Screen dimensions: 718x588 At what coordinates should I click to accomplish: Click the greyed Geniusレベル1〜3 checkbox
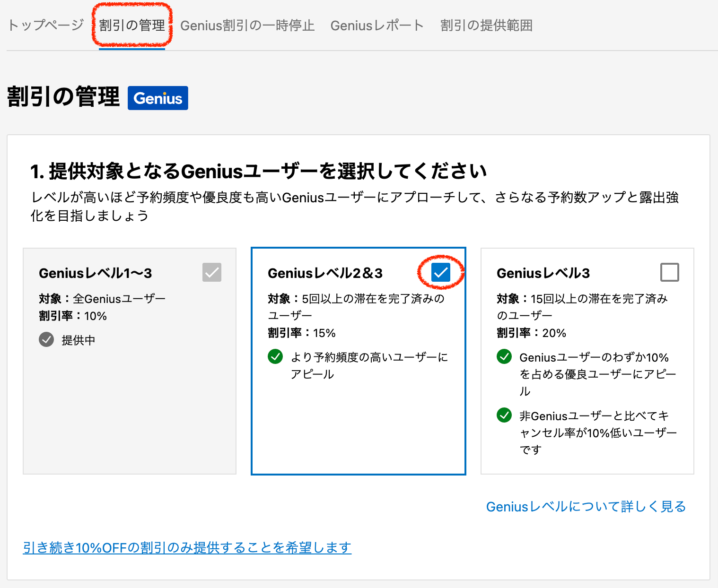pos(211,272)
